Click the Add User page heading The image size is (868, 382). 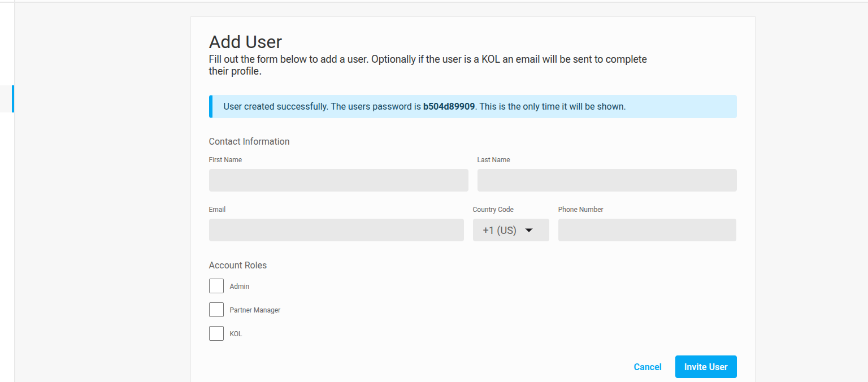pyautogui.click(x=245, y=42)
